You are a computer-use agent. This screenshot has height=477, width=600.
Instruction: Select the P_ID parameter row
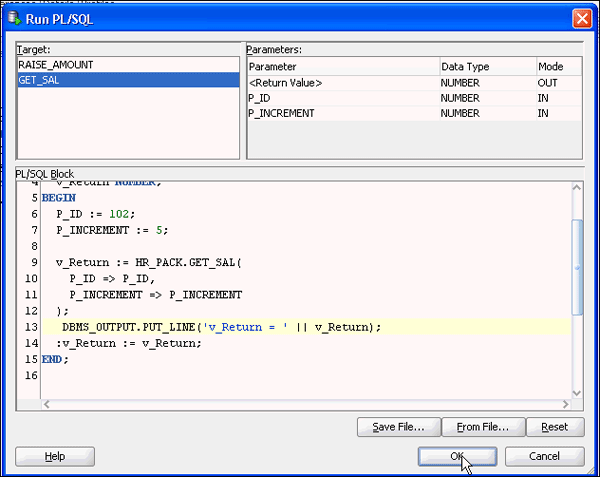tap(415, 98)
